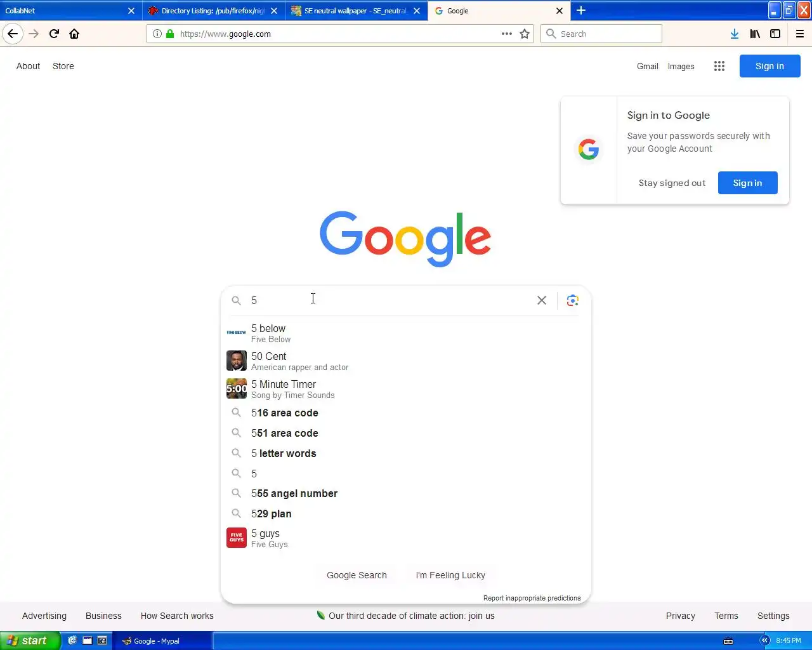Select the '551 area code' suggestion
This screenshot has height=650, width=812.
406,433
